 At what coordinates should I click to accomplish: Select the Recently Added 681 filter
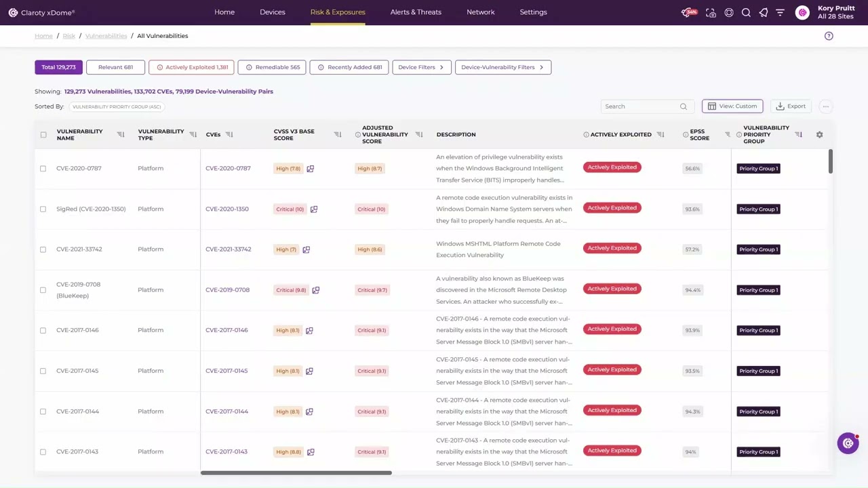(x=349, y=67)
